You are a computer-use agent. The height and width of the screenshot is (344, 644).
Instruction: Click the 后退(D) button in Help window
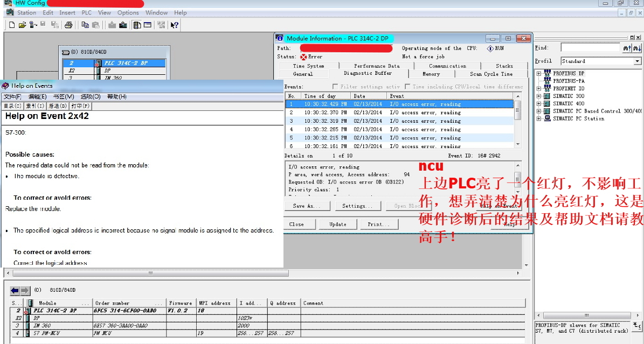click(x=58, y=106)
